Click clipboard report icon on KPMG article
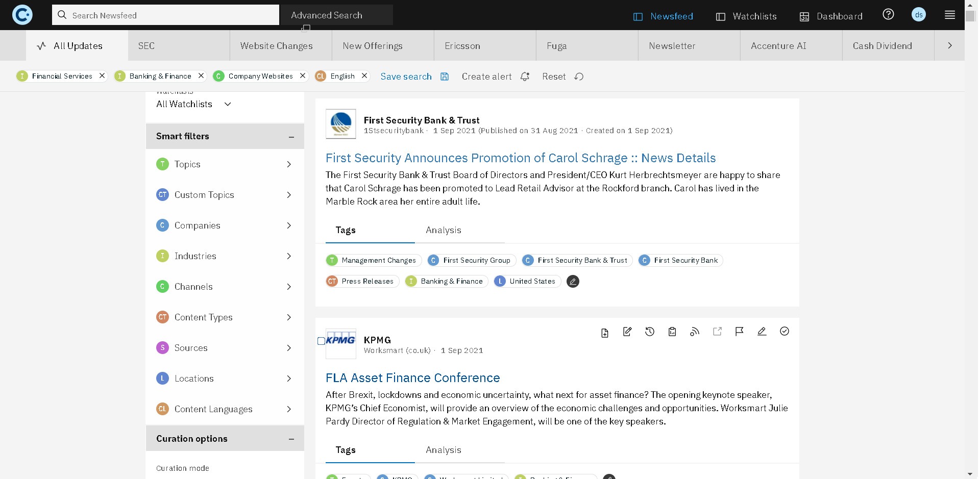980x479 pixels. (672, 332)
